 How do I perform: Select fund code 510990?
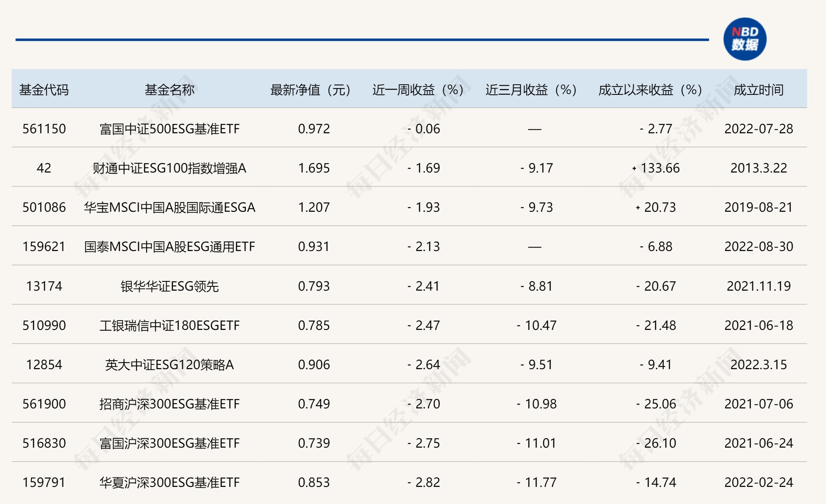point(44,325)
